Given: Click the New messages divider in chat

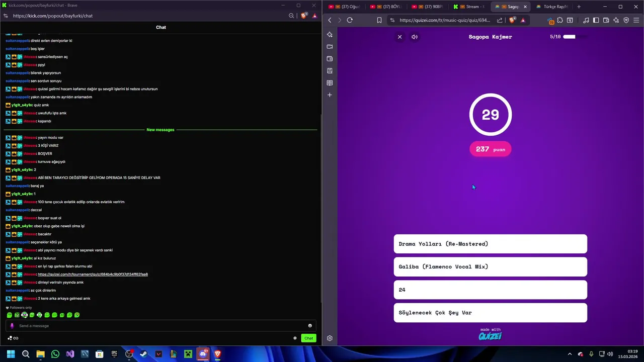Looking at the screenshot, I should (160, 130).
